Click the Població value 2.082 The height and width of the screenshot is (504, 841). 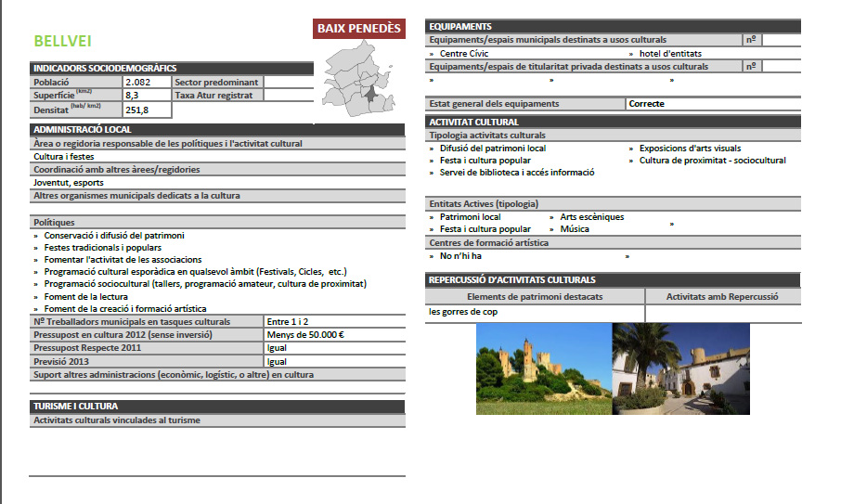point(137,83)
